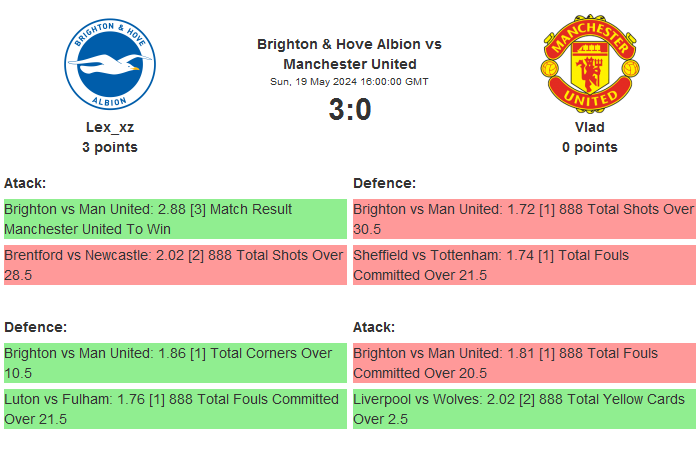The height and width of the screenshot is (460, 700).
Task: Open the Vlad player name
Action: pyautogui.click(x=589, y=127)
